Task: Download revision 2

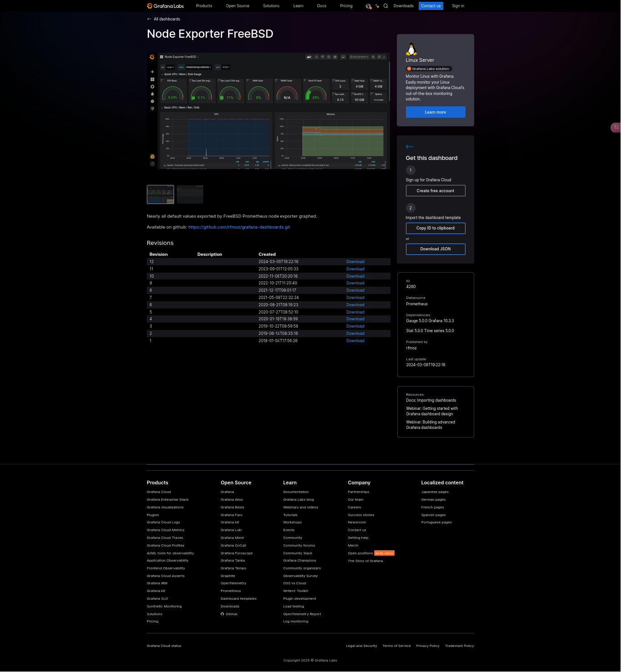Action: coord(356,334)
